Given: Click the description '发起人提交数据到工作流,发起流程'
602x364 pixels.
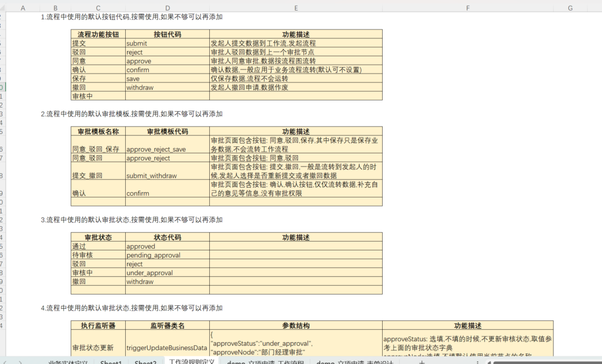Looking at the screenshot, I should pyautogui.click(x=296, y=43).
